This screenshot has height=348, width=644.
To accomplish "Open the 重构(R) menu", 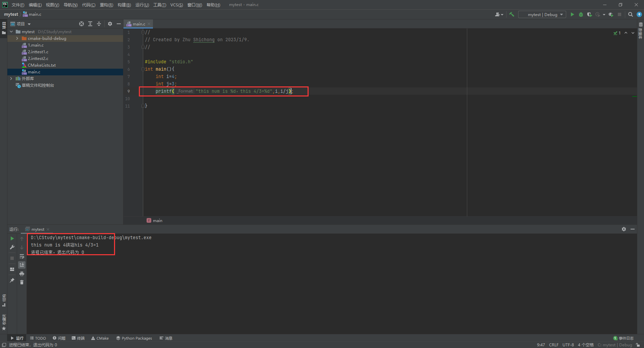I will [x=106, y=5].
